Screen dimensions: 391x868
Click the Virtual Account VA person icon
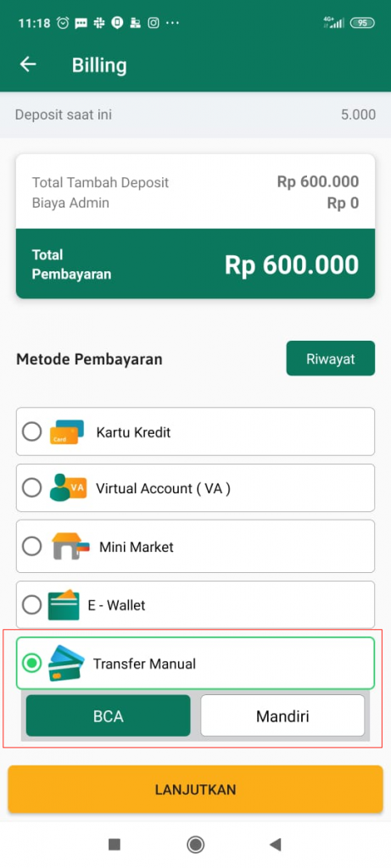pos(68,487)
